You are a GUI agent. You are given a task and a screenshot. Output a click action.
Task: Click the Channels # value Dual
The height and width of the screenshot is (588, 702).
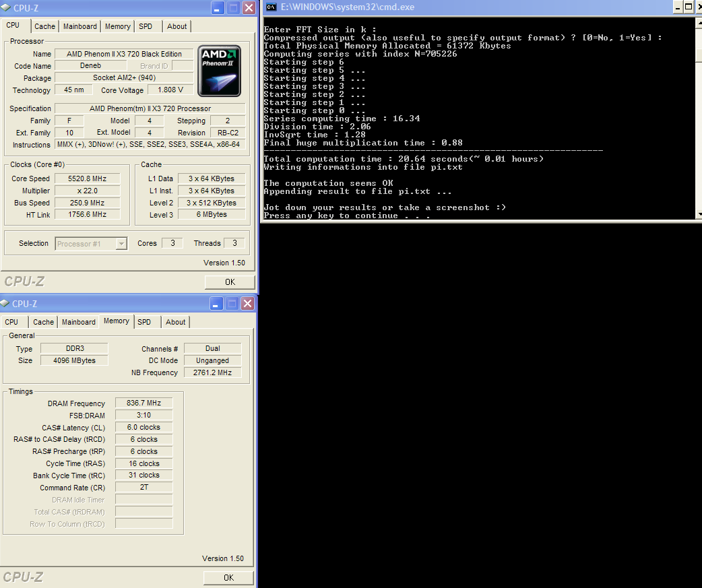point(213,349)
